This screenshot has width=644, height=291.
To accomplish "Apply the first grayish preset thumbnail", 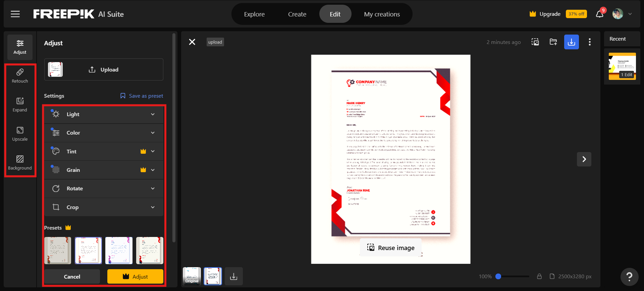I will click(x=58, y=250).
